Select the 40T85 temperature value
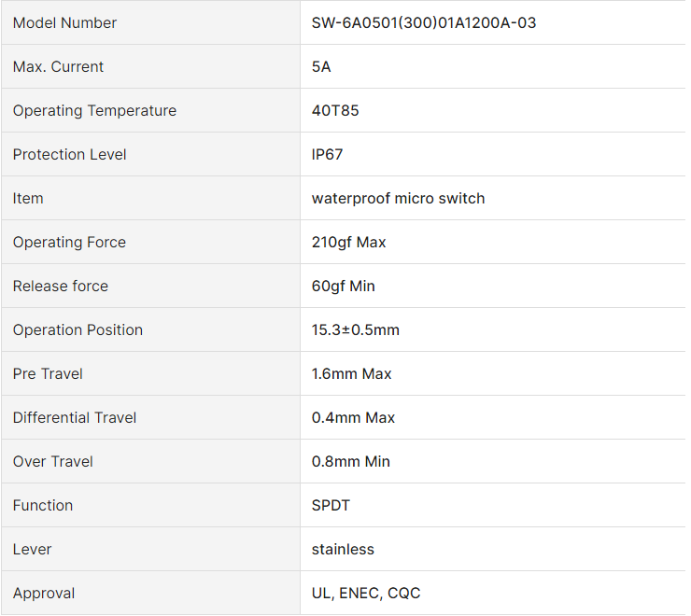The image size is (691, 616). (x=335, y=111)
